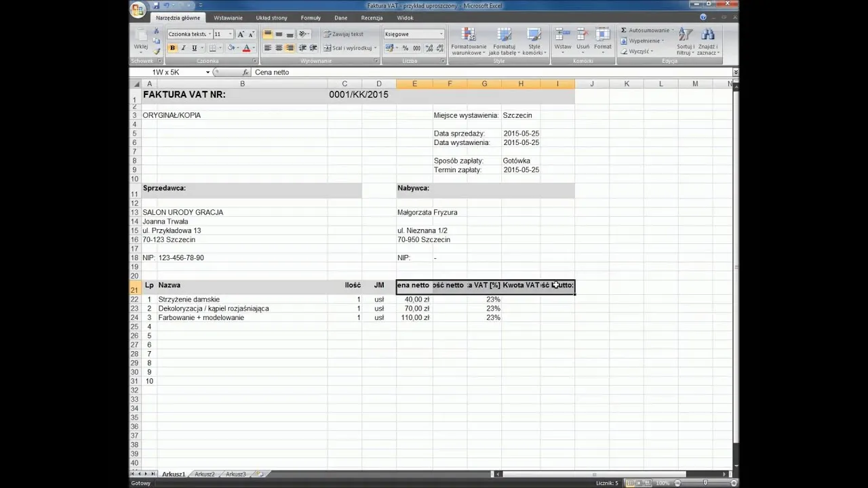Screen dimensions: 868x488
Task: Click the Save icon in quick access toolbar
Action: pos(156,5)
